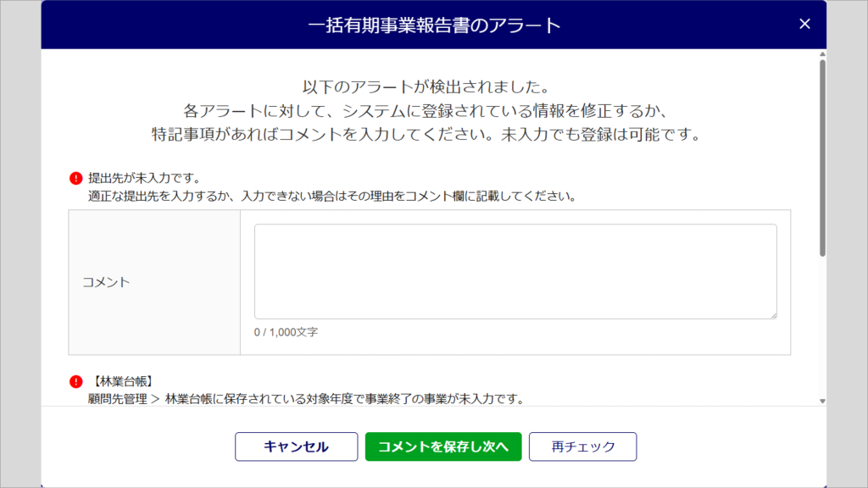
Task: Click the empty scrollbar track below the thumb
Action: click(822, 326)
